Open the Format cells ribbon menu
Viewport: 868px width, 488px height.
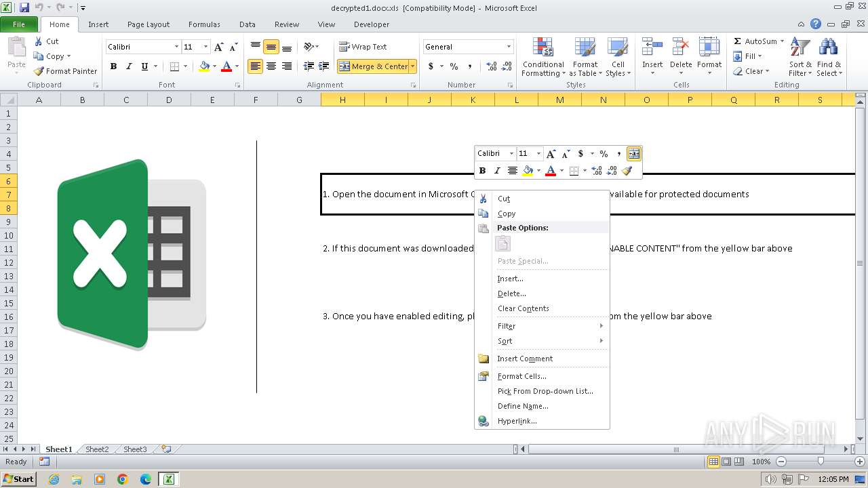[709, 57]
